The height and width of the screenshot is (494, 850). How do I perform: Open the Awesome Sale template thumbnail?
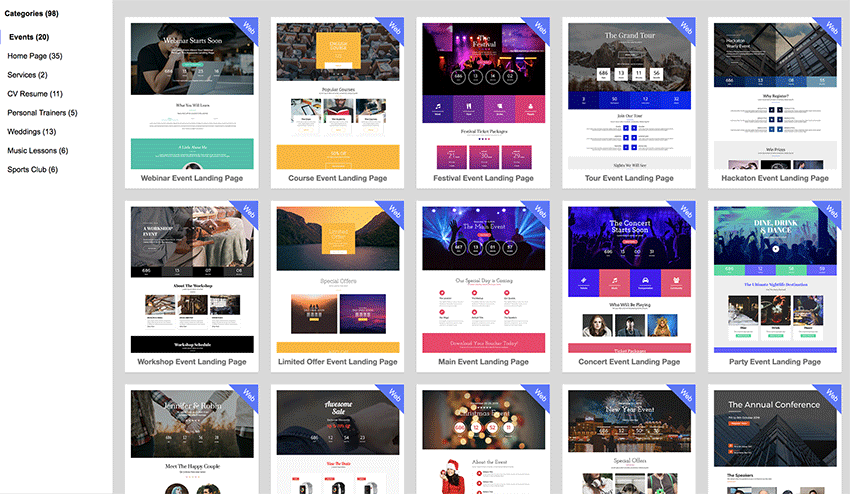click(338, 442)
